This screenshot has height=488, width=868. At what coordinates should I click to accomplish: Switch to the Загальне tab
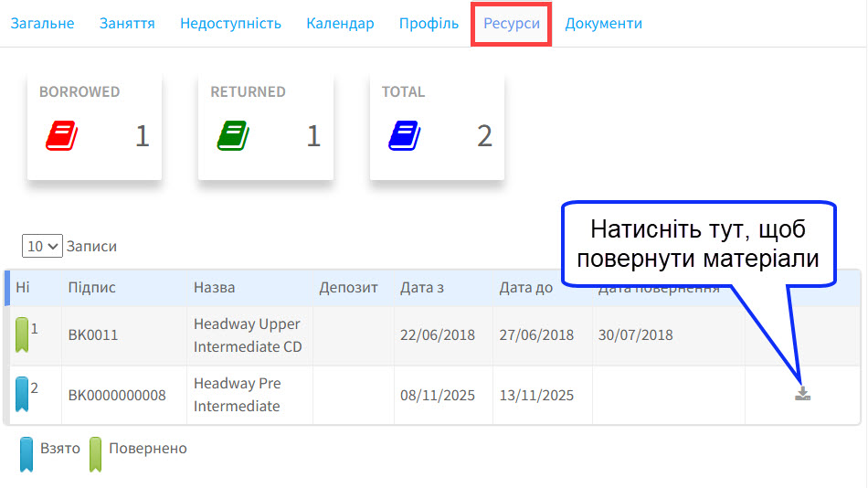(42, 24)
